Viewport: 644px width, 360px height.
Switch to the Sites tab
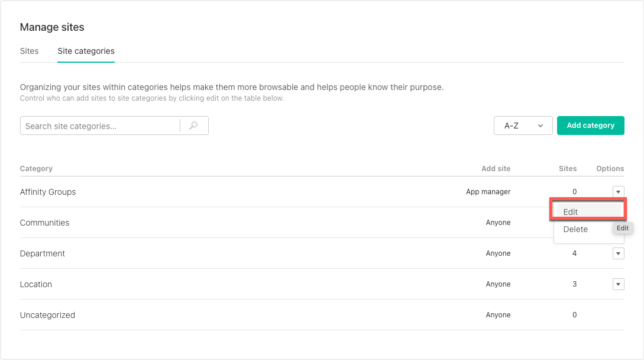tap(29, 51)
